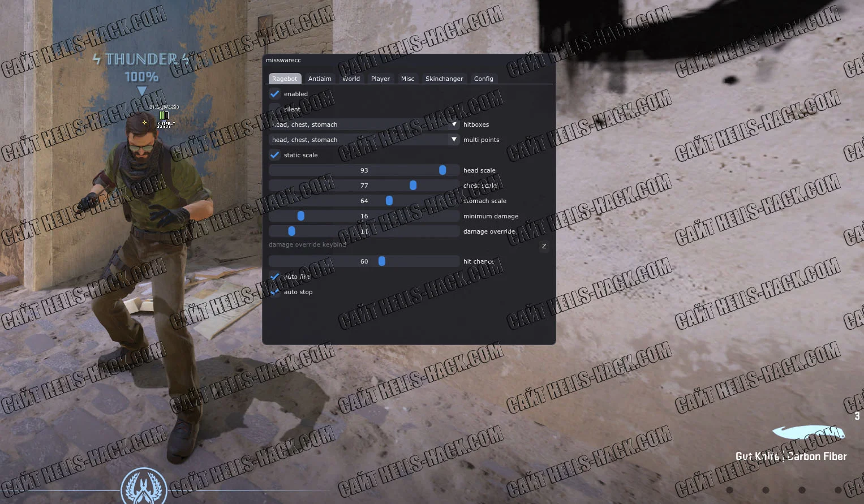Open the World tab
This screenshot has height=504, width=864.
tap(351, 79)
